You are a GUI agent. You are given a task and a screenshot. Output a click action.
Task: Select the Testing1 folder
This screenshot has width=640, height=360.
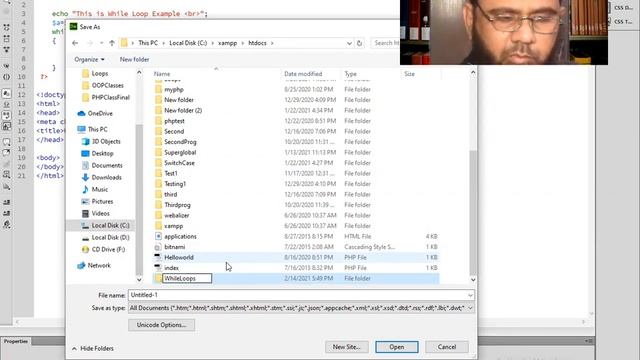pyautogui.click(x=296, y=184)
